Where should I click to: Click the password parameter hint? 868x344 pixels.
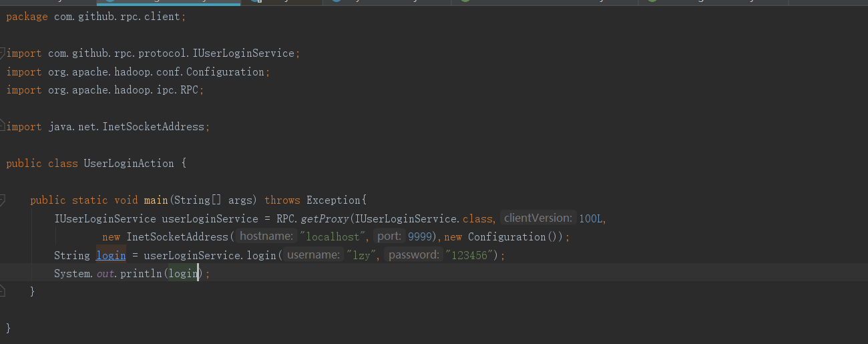[414, 255]
